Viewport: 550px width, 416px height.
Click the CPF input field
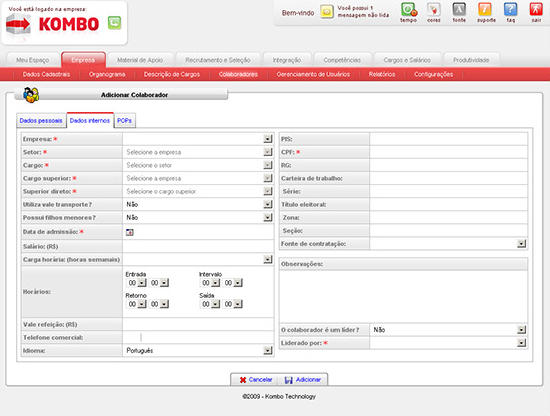pyautogui.click(x=448, y=152)
